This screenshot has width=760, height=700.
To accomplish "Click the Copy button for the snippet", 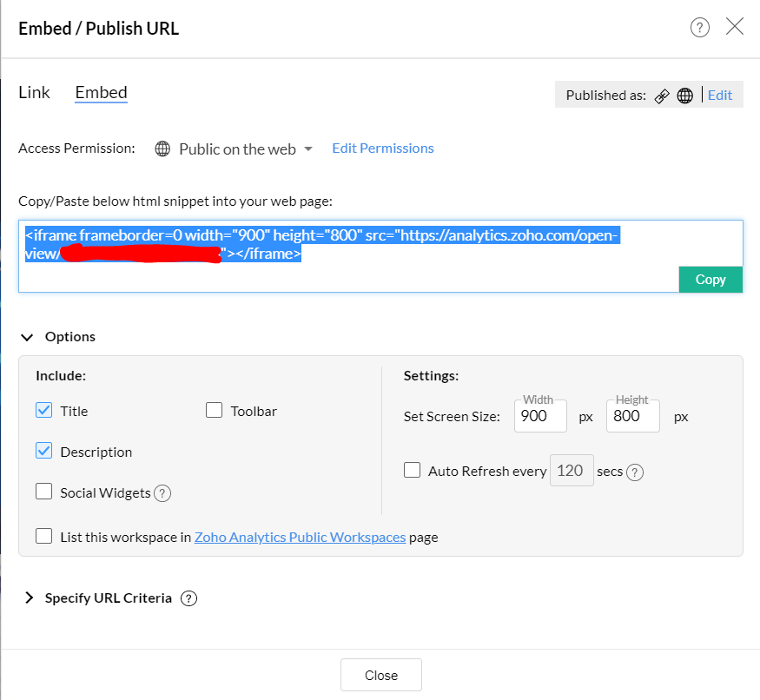I will click(x=710, y=279).
